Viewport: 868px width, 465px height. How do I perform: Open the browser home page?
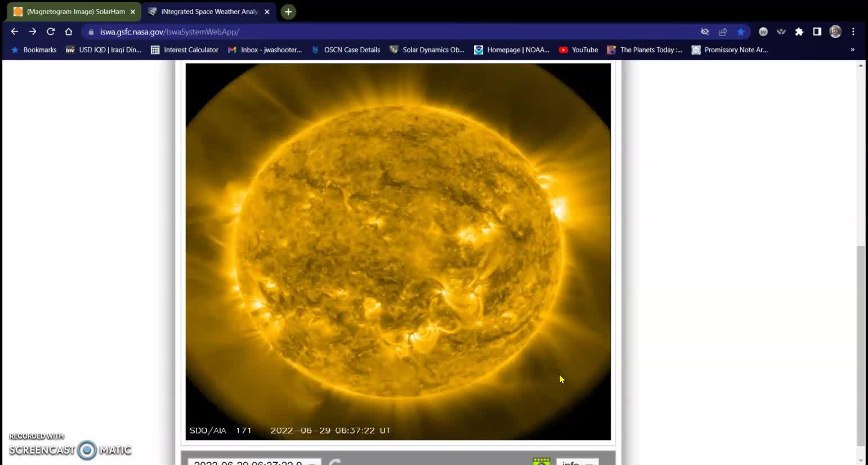pos(69,32)
